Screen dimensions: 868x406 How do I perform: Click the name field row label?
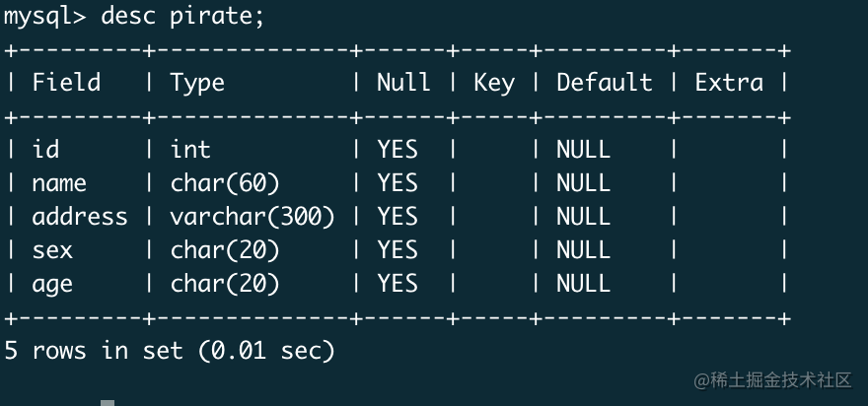point(59,183)
